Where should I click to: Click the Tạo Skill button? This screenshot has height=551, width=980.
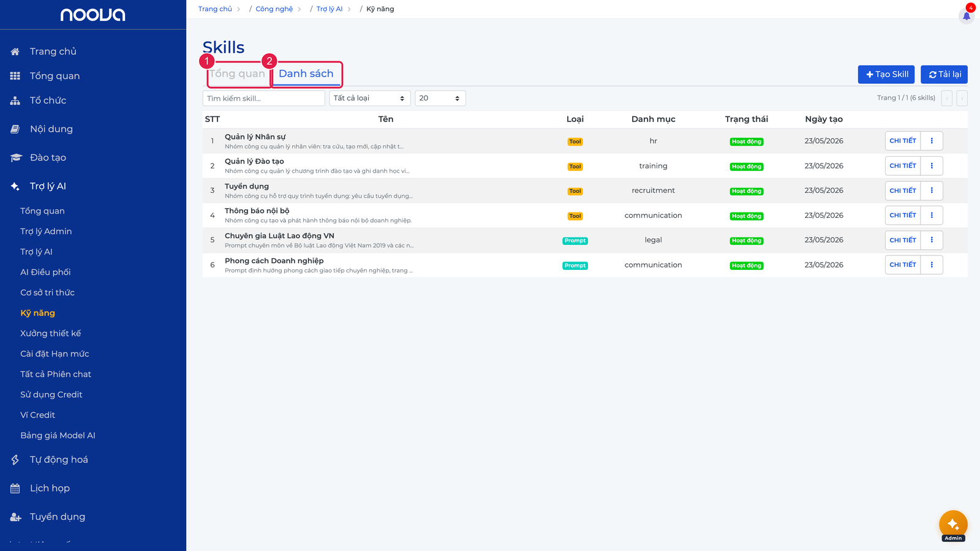click(x=886, y=74)
